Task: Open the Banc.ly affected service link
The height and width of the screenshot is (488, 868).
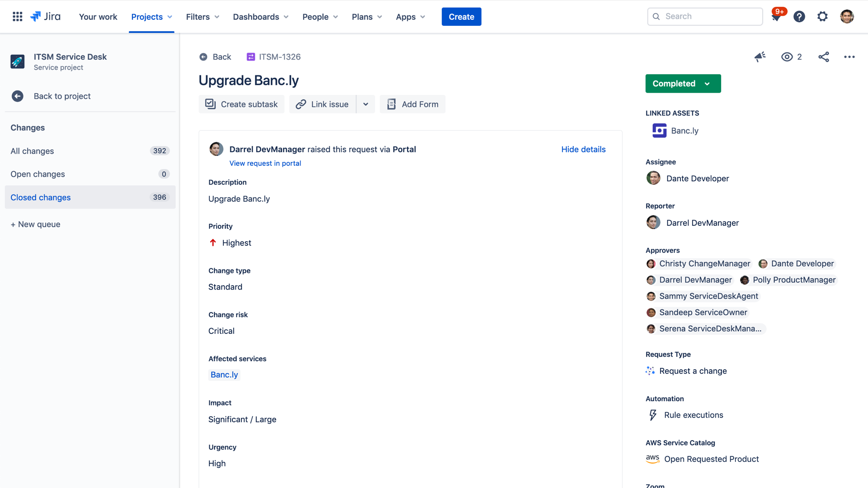Action: click(x=224, y=375)
